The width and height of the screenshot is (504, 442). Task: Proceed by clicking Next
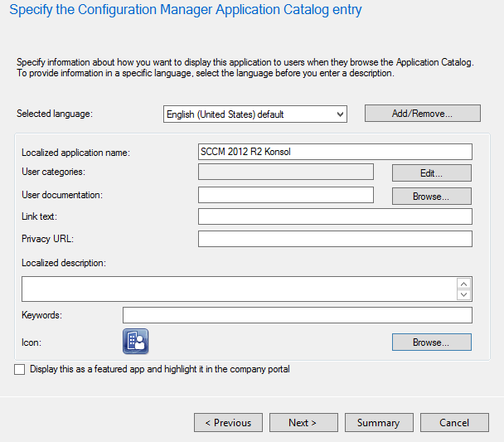click(x=303, y=423)
